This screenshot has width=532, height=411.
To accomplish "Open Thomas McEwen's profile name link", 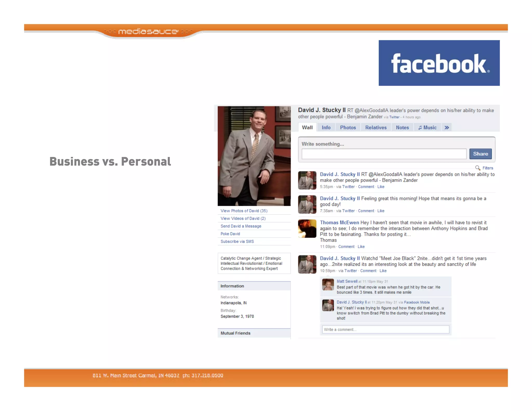I will [x=339, y=222].
